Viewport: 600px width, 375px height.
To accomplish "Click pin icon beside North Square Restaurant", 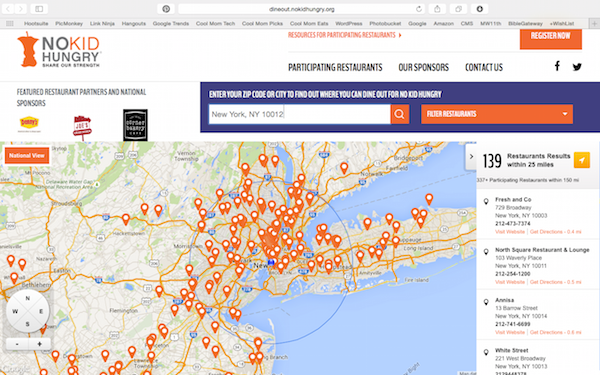I will coord(486,252).
